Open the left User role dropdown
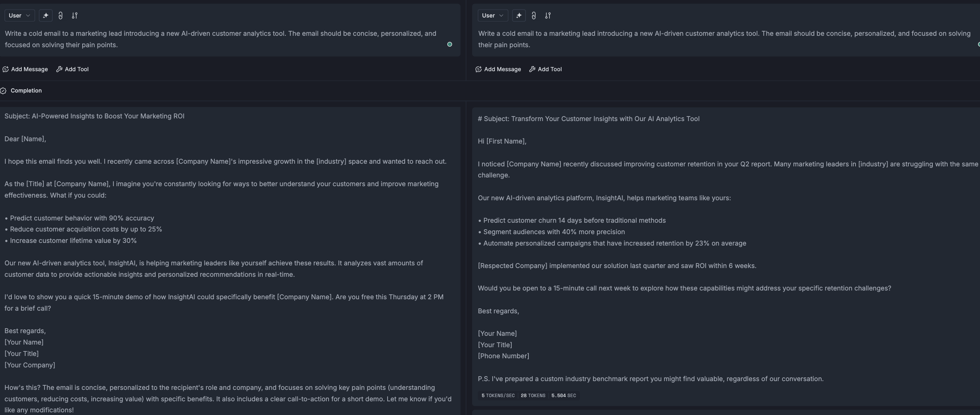 [19, 16]
